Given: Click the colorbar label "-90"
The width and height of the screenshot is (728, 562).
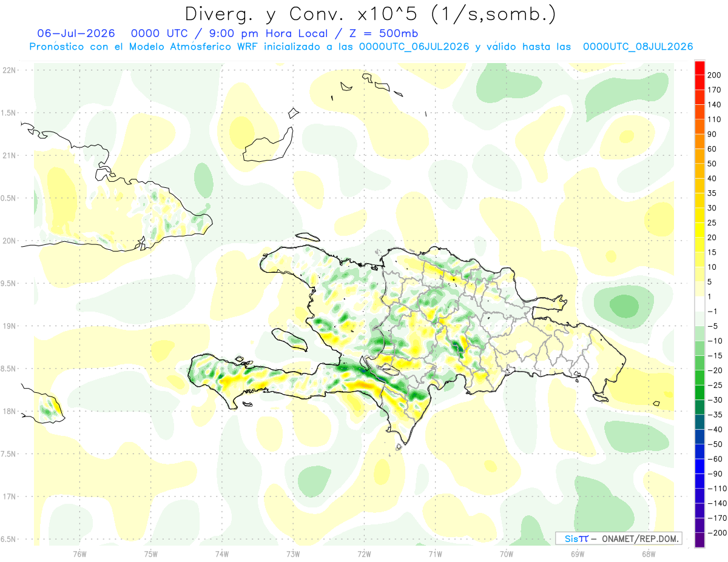Looking at the screenshot, I should pos(715,474).
